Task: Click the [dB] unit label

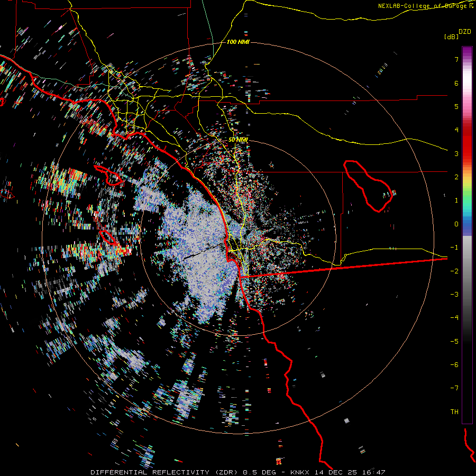Action: tap(451, 36)
